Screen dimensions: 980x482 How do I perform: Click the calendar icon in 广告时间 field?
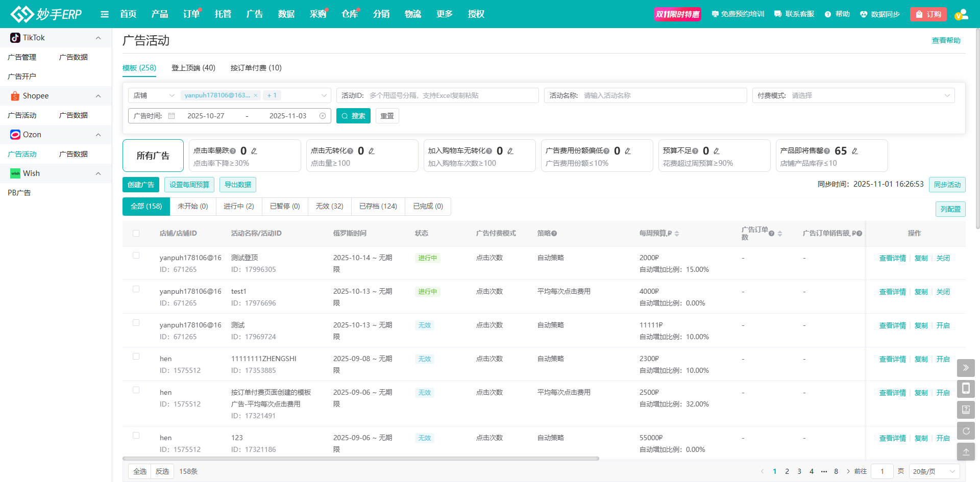coord(171,116)
